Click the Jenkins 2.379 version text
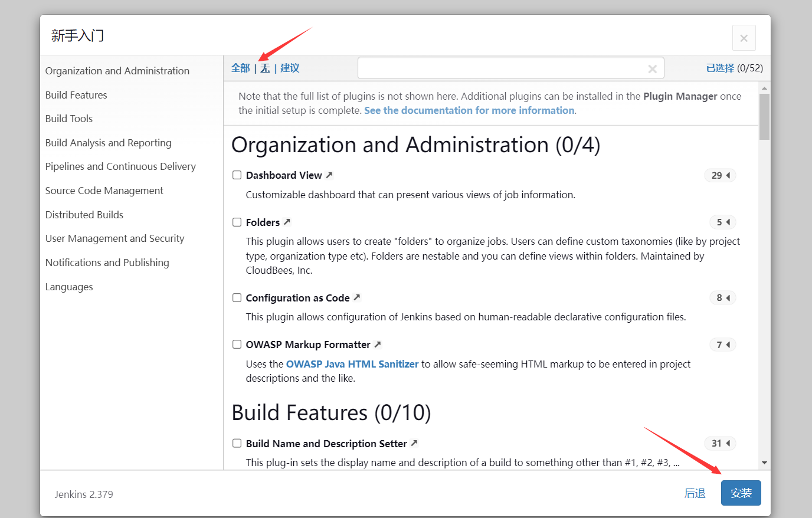 tap(84, 494)
